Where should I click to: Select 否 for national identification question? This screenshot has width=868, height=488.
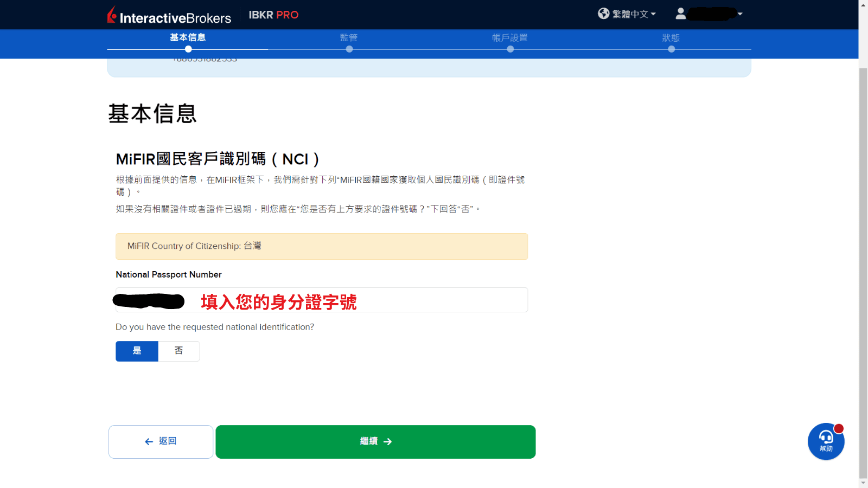179,351
